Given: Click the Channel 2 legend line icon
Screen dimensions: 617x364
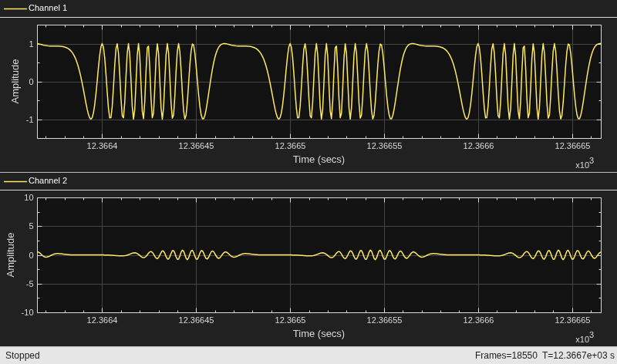Looking at the screenshot, I should pos(15,181).
